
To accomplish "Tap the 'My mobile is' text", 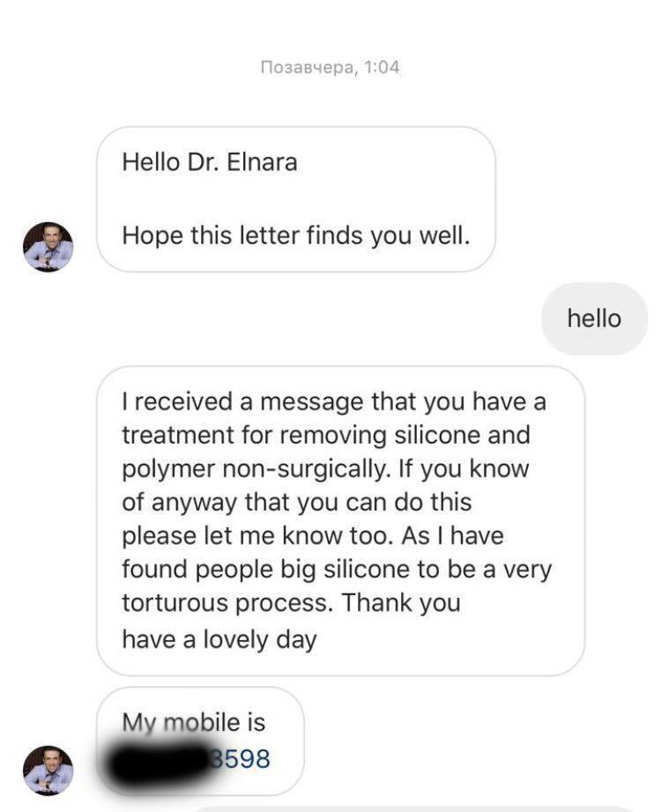I will pos(194,722).
